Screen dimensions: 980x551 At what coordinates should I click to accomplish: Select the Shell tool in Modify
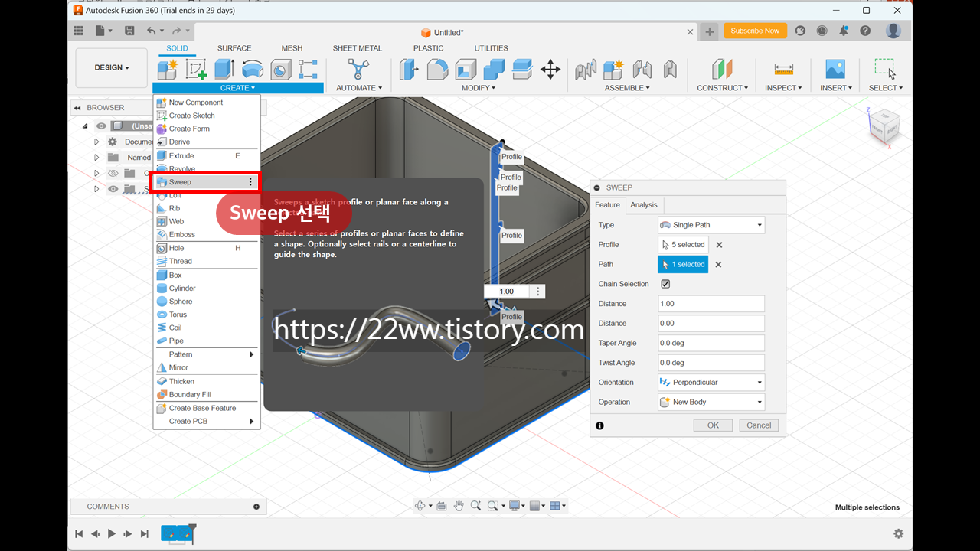[x=465, y=69]
